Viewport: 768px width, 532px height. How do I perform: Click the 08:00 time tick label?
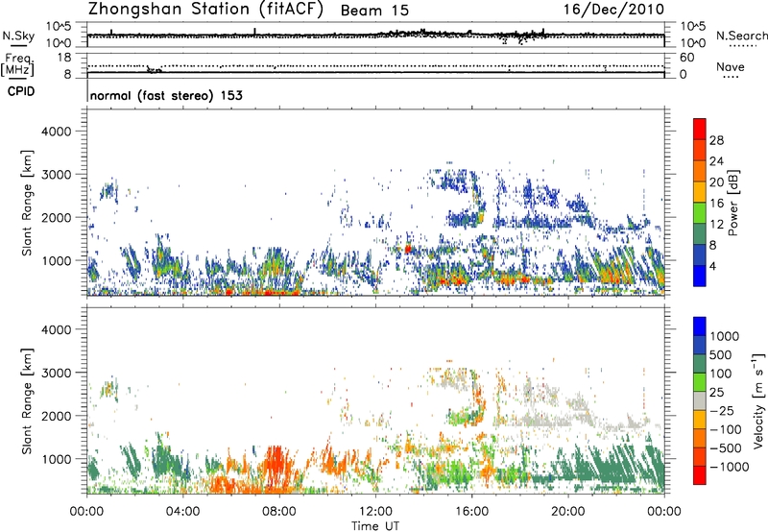[279, 512]
